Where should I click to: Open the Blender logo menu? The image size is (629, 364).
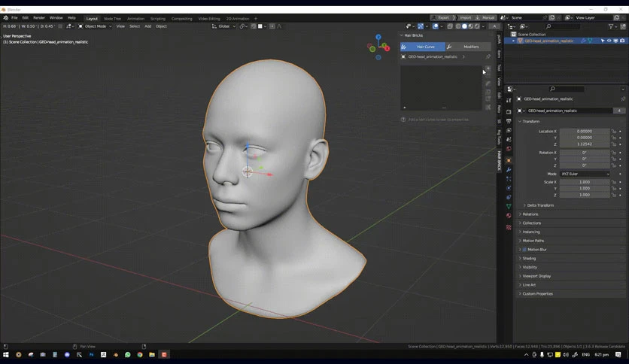point(5,18)
